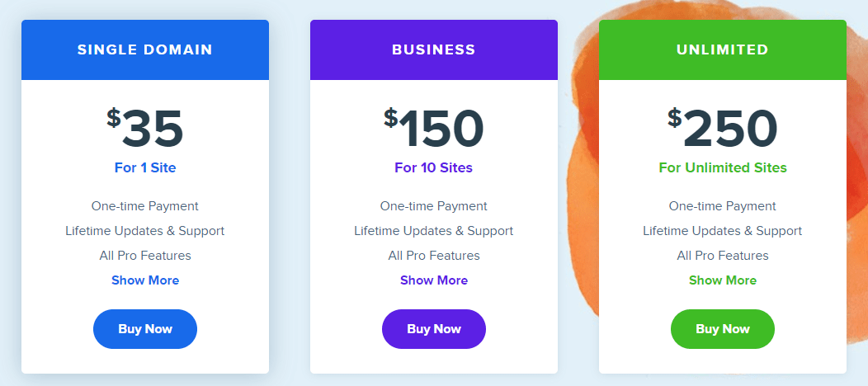Viewport: 868px width, 386px height.
Task: Click the $250 price
Action: click(723, 129)
